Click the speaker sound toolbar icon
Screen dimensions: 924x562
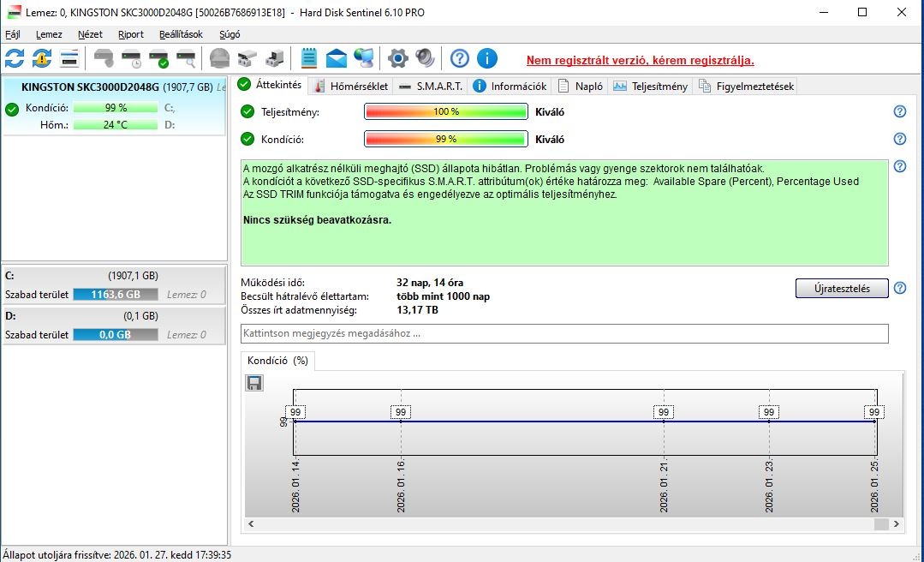point(425,58)
